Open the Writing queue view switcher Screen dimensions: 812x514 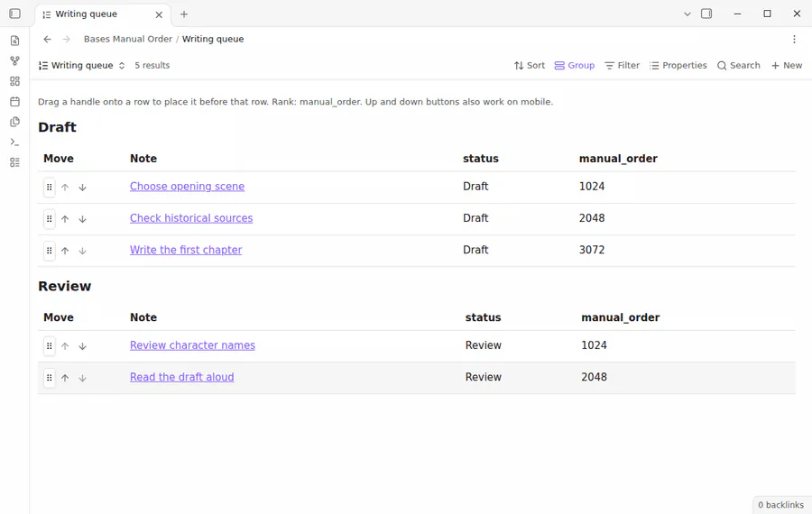(82, 65)
